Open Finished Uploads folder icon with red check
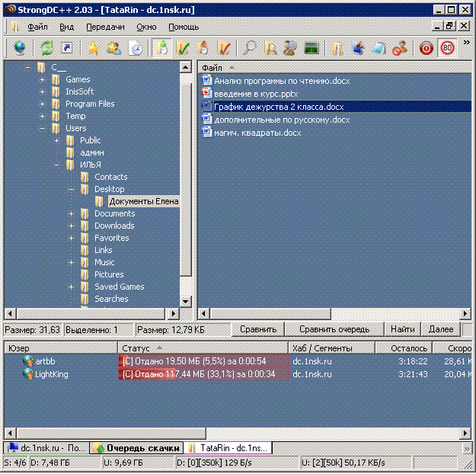 (x=224, y=48)
